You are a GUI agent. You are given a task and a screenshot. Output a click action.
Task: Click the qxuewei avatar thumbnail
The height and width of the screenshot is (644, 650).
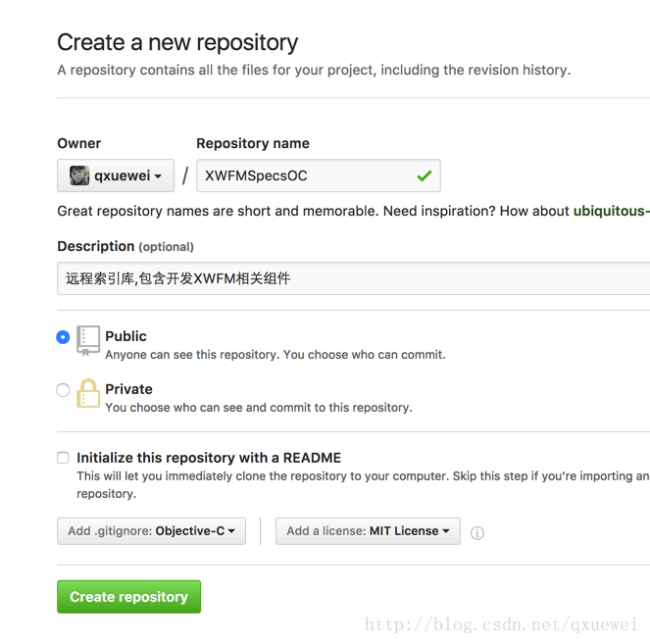(79, 175)
